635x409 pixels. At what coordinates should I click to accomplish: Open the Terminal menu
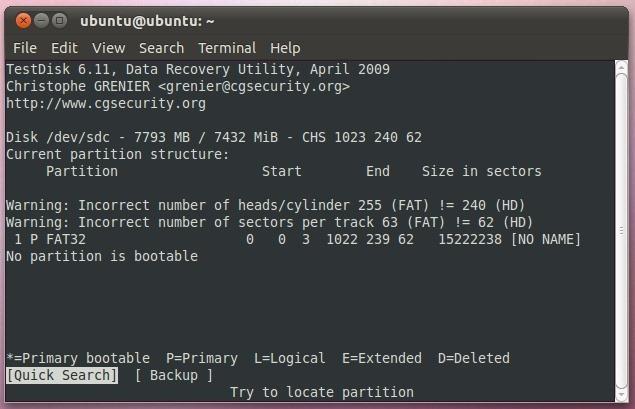tap(226, 48)
